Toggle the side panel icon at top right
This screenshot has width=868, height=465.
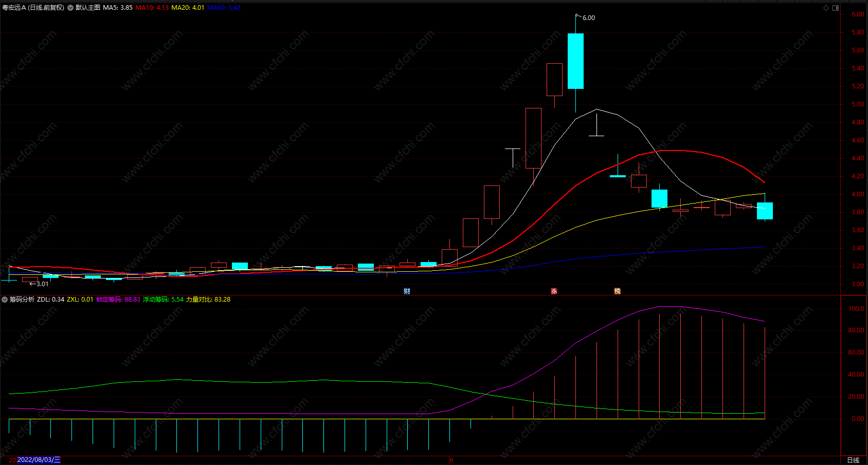coord(836,8)
